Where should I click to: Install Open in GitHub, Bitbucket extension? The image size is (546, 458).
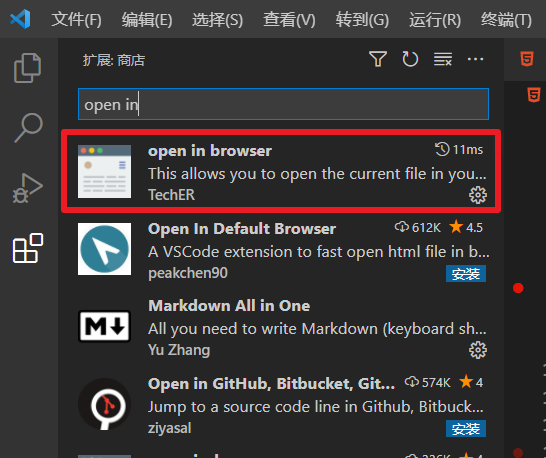(x=466, y=429)
